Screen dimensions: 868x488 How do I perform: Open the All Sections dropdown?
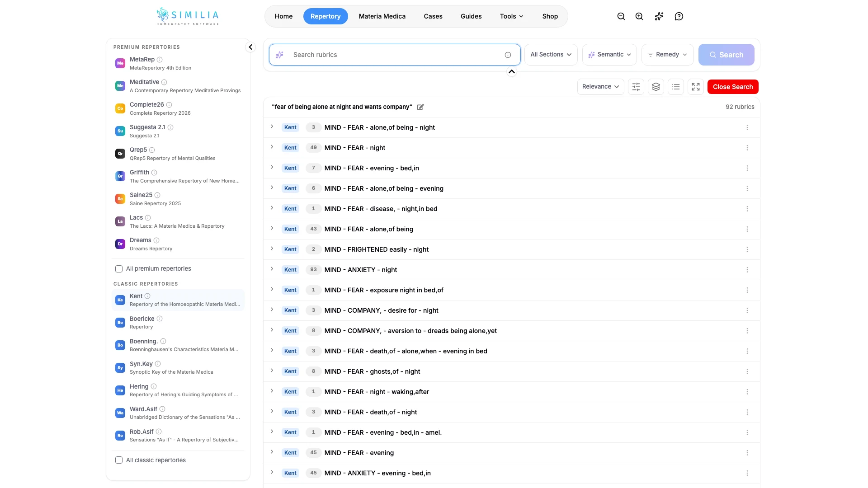551,55
